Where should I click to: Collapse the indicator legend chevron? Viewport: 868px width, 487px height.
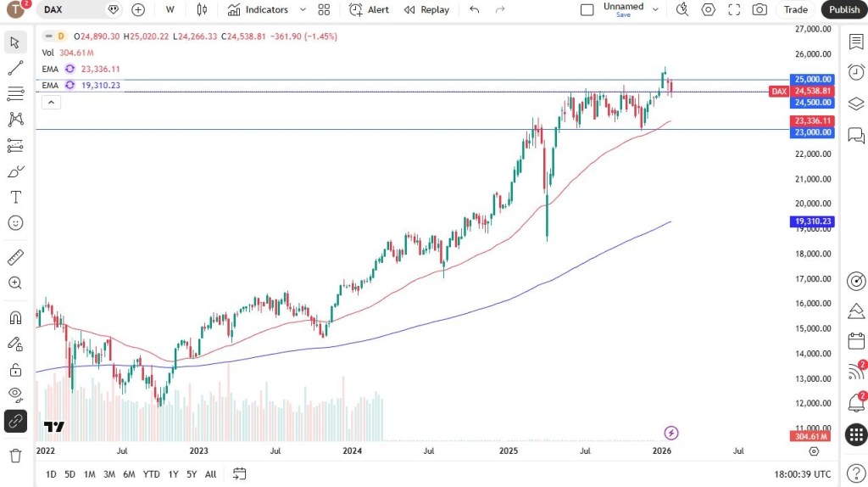51,103
